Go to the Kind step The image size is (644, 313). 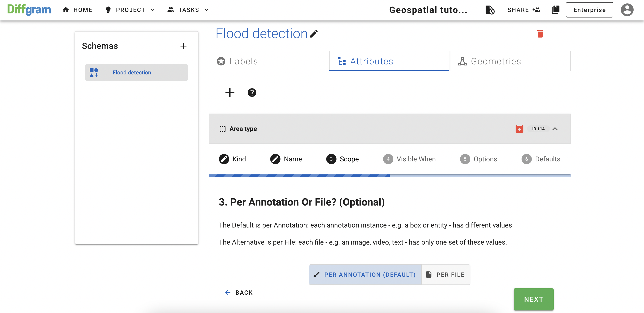[232, 159]
